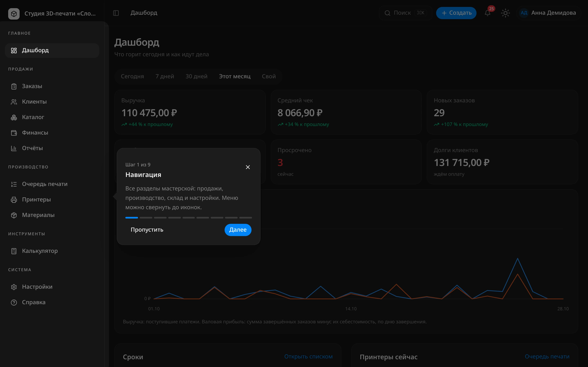Screen dimensions: 588x367
Task: Skip the tour with Пропустить
Action: coord(147,230)
